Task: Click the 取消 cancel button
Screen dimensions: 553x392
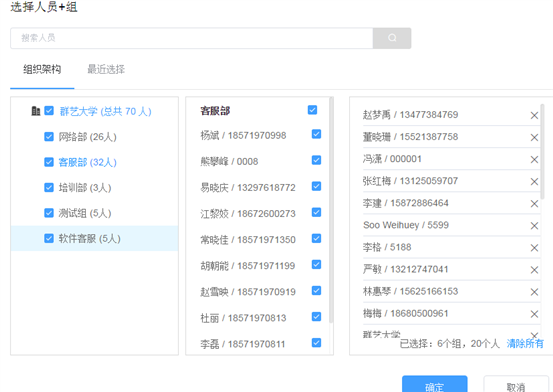Action: [516, 385]
